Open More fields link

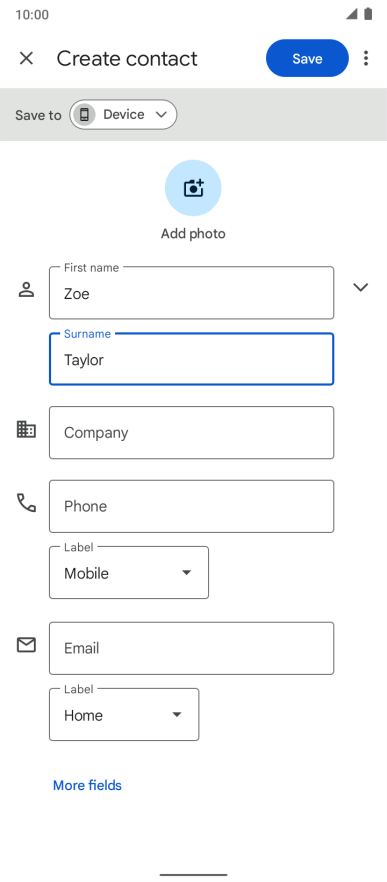pos(87,785)
